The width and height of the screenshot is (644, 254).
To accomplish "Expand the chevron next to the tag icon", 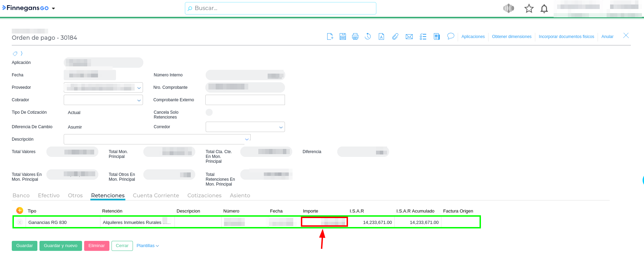I will (21, 53).
